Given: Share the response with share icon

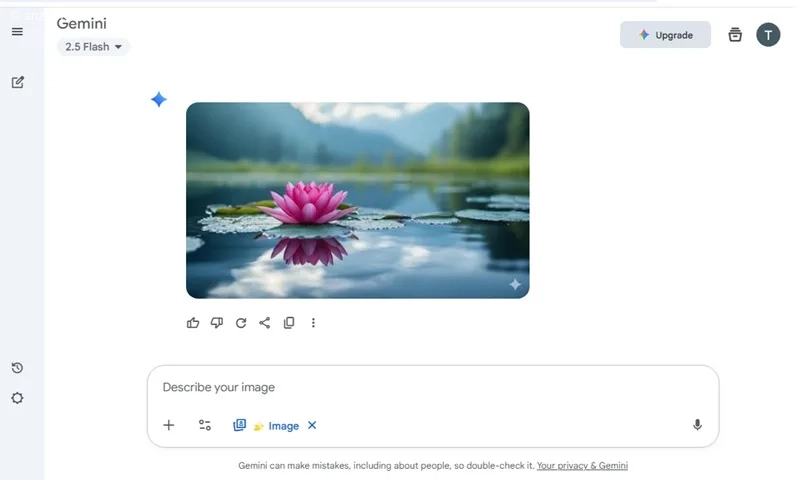Looking at the screenshot, I should pyautogui.click(x=265, y=323).
